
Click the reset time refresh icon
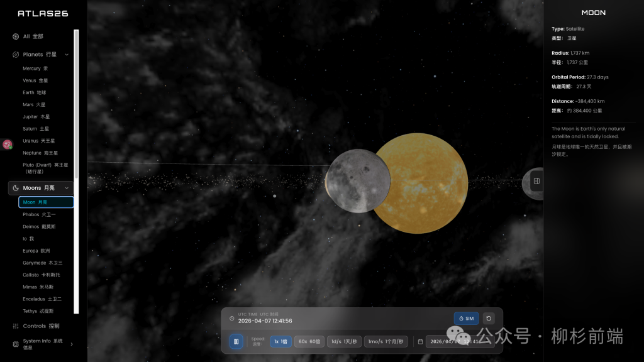[x=488, y=319]
